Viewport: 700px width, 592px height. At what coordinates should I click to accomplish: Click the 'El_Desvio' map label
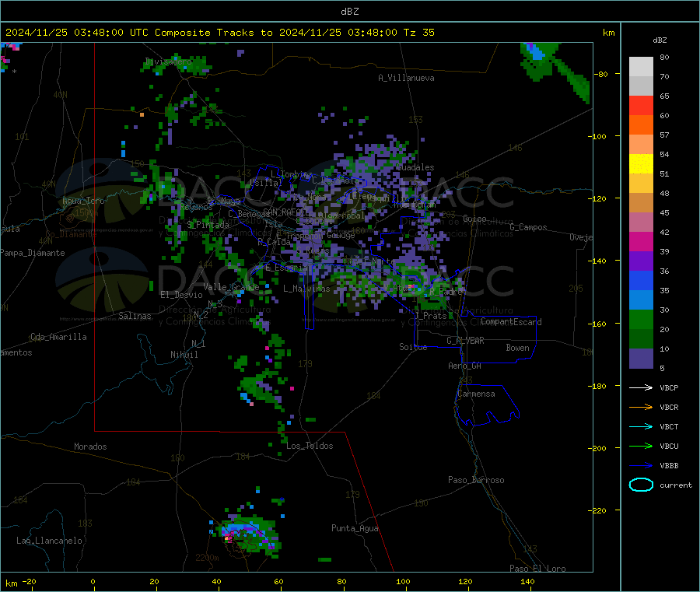pos(181,295)
